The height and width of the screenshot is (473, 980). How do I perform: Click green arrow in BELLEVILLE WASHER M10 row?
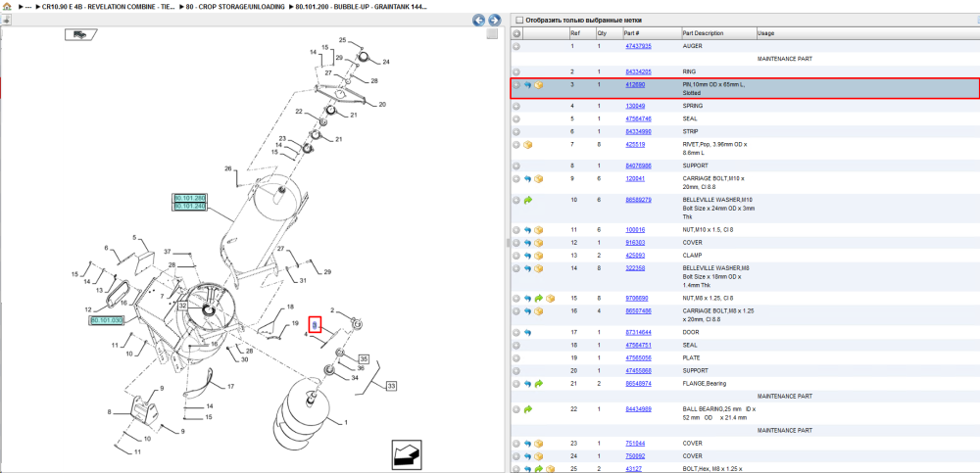(527, 200)
